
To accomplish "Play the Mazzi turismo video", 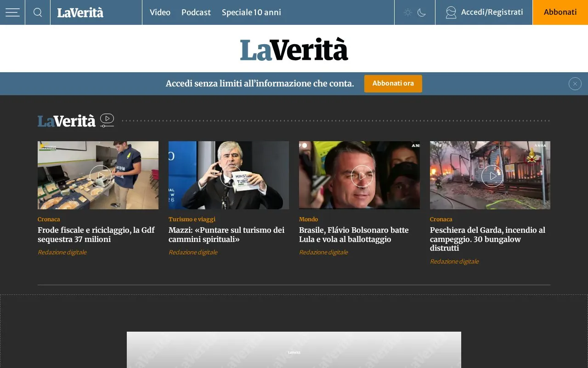I will (231, 176).
